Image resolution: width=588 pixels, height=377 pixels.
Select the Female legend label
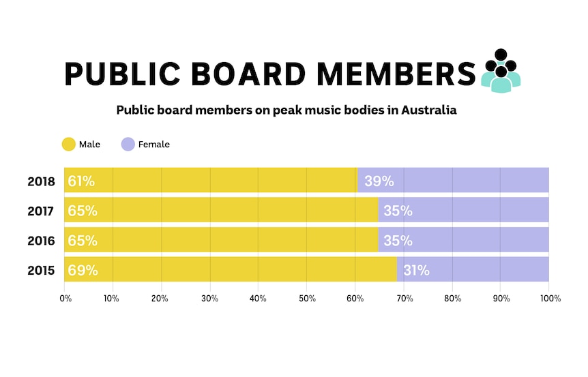point(153,145)
